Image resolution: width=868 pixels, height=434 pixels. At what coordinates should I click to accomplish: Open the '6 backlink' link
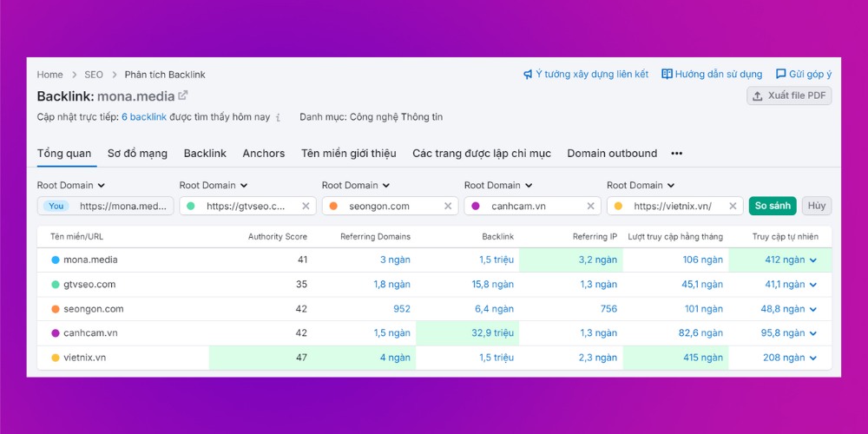pos(144,117)
